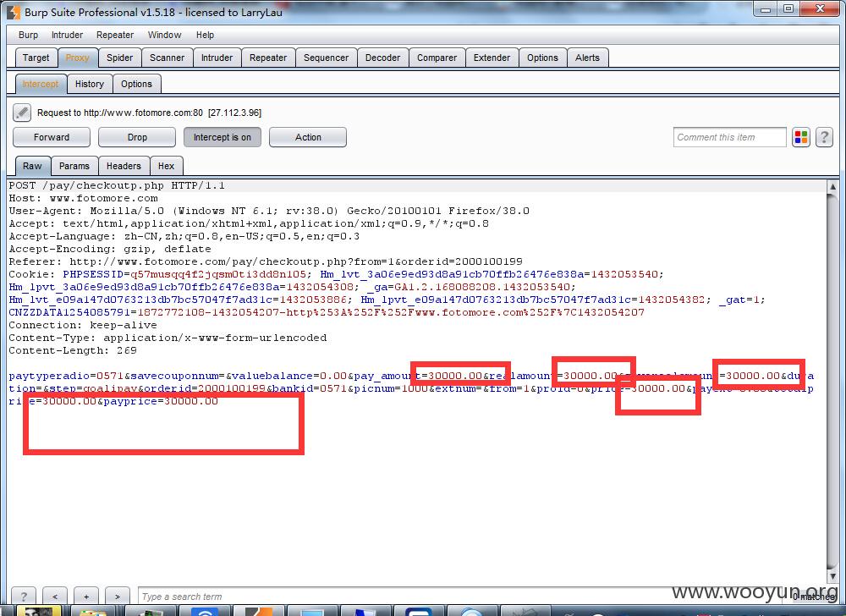846x616 pixels.
Task: Click scrollbar up arrow in request pane
Action: coord(832,186)
